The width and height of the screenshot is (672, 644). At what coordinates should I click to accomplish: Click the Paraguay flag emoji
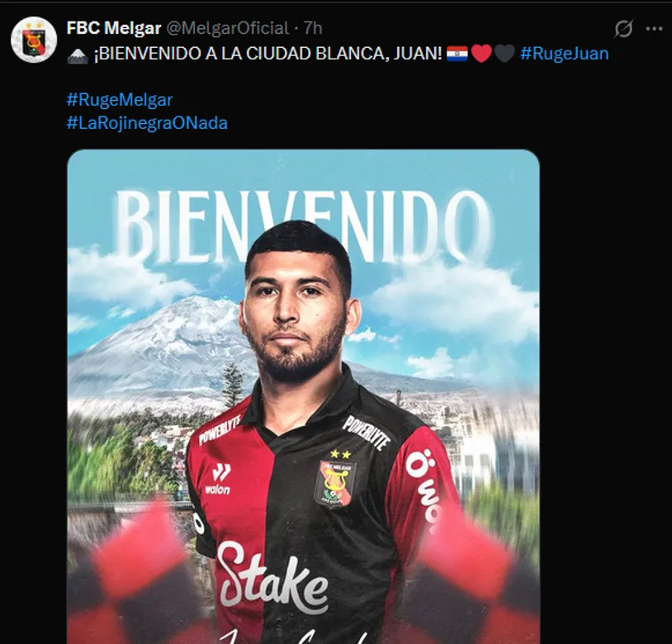click(x=457, y=54)
